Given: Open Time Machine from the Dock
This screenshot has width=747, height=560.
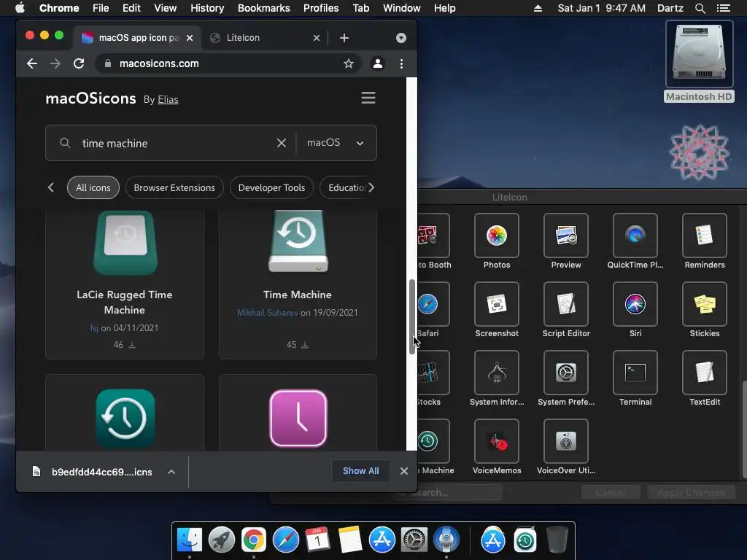Looking at the screenshot, I should [x=525, y=540].
